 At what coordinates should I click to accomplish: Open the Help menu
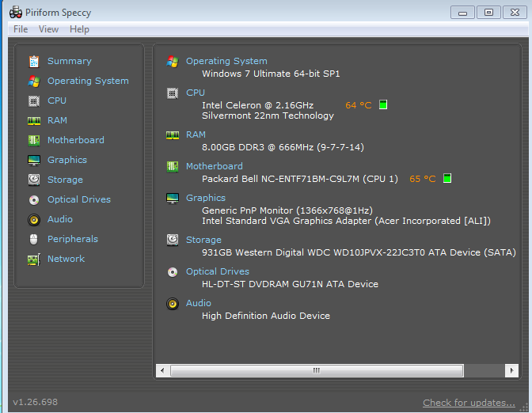click(x=79, y=29)
